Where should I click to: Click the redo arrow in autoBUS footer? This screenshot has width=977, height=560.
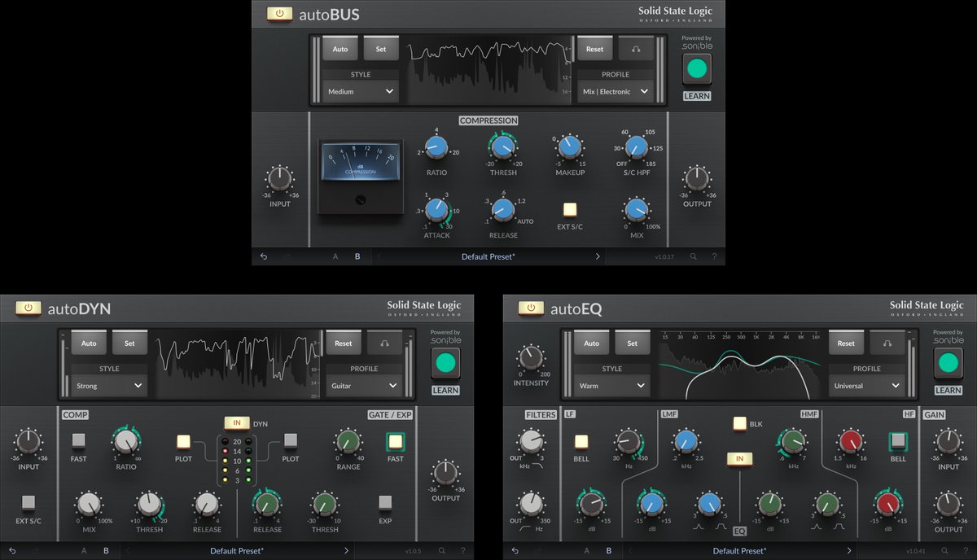pos(285,256)
